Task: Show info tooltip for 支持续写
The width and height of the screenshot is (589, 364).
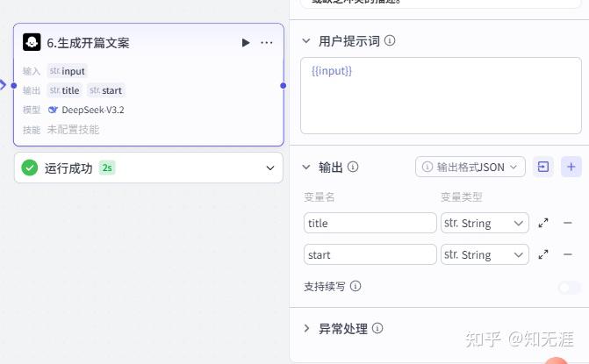Action: [356, 286]
